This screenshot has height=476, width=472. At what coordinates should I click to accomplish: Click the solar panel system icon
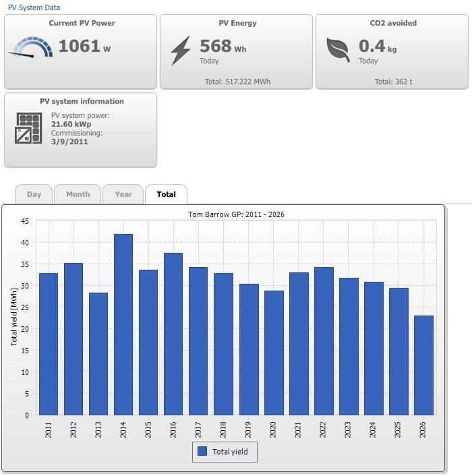[28, 128]
